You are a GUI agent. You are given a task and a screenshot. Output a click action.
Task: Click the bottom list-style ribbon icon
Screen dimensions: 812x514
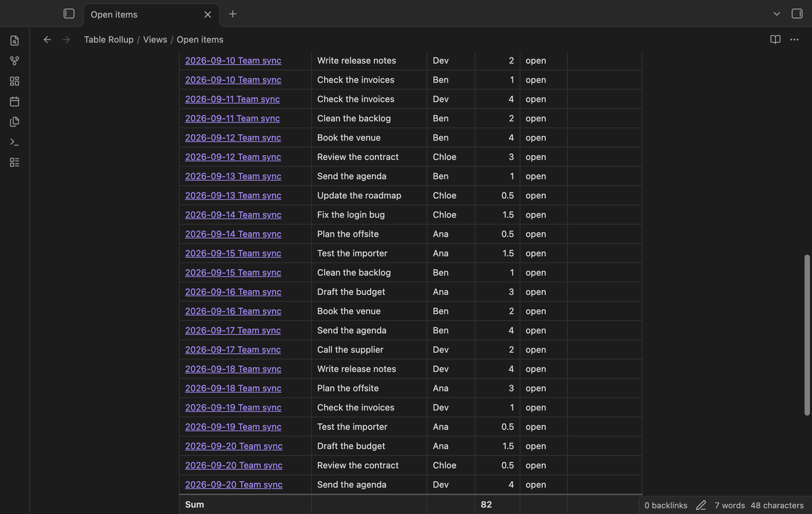click(x=14, y=162)
